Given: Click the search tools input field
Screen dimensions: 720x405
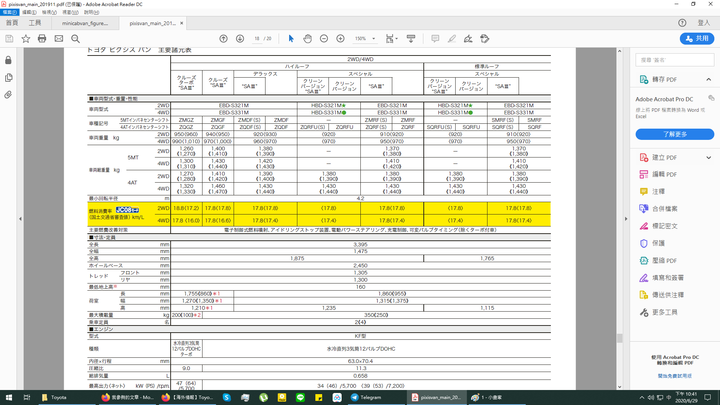Looking at the screenshot, I should pyautogui.click(x=675, y=60).
